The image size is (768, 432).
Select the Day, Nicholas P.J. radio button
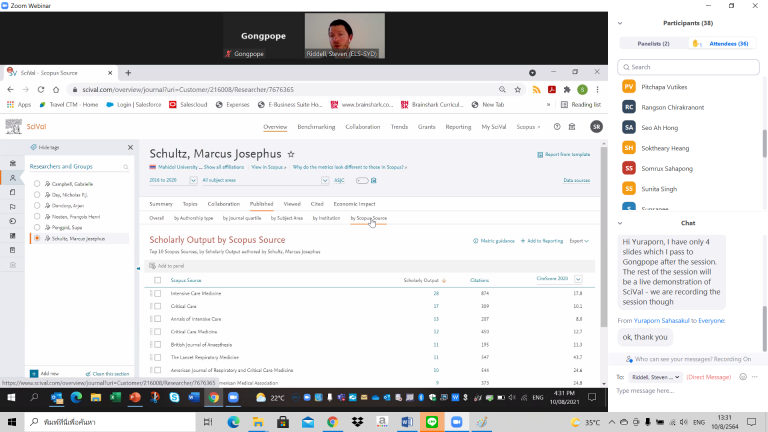pyautogui.click(x=37, y=194)
